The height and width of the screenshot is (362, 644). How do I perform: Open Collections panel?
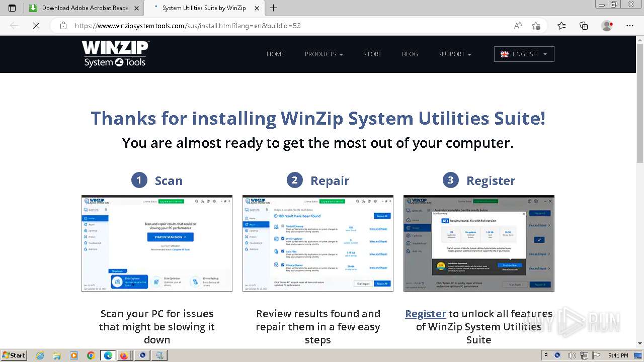click(x=584, y=26)
